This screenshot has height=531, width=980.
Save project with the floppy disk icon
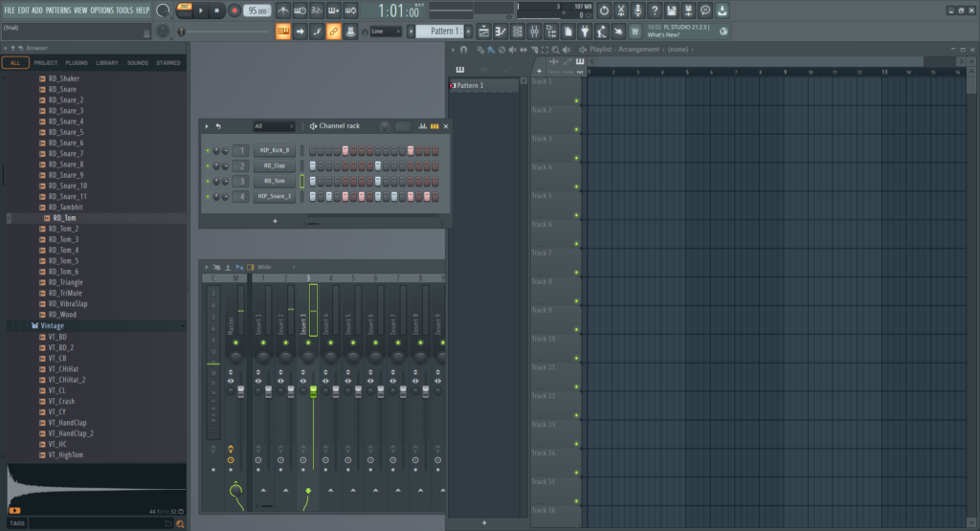671,11
